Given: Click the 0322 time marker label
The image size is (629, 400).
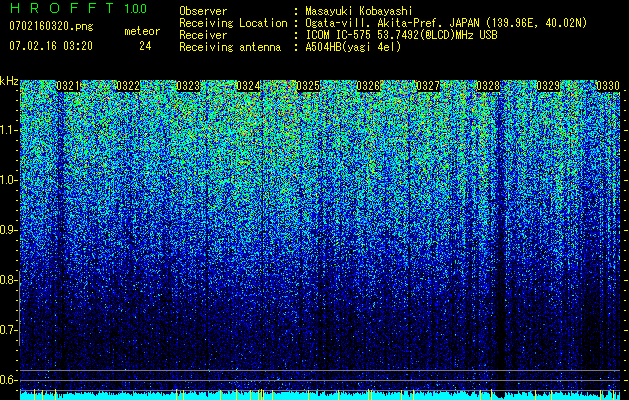Looking at the screenshot, I should [128, 86].
